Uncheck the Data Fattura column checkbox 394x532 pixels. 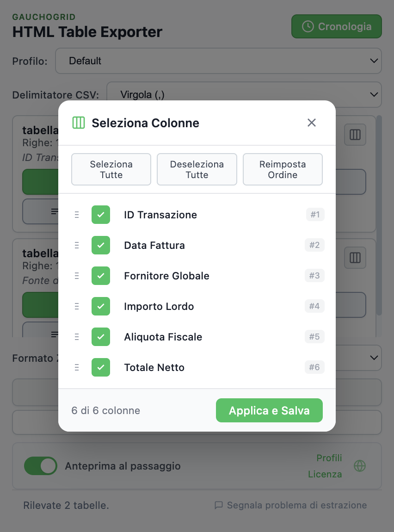(x=101, y=245)
